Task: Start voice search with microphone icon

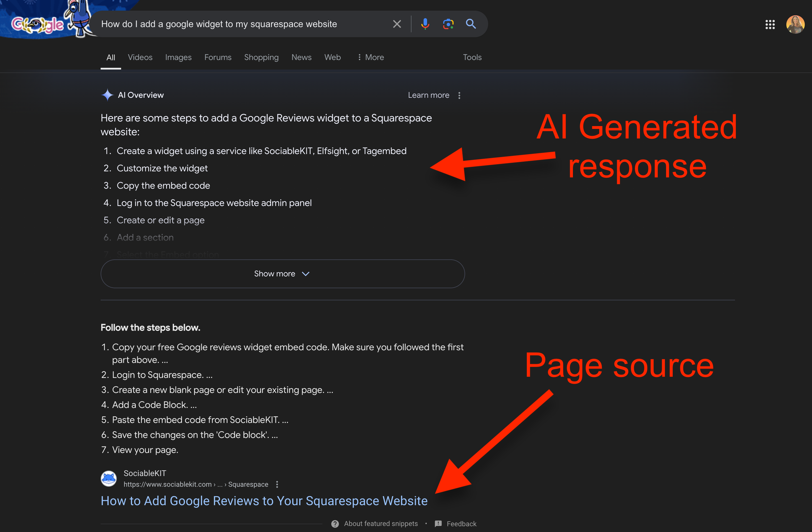Action: click(x=425, y=24)
